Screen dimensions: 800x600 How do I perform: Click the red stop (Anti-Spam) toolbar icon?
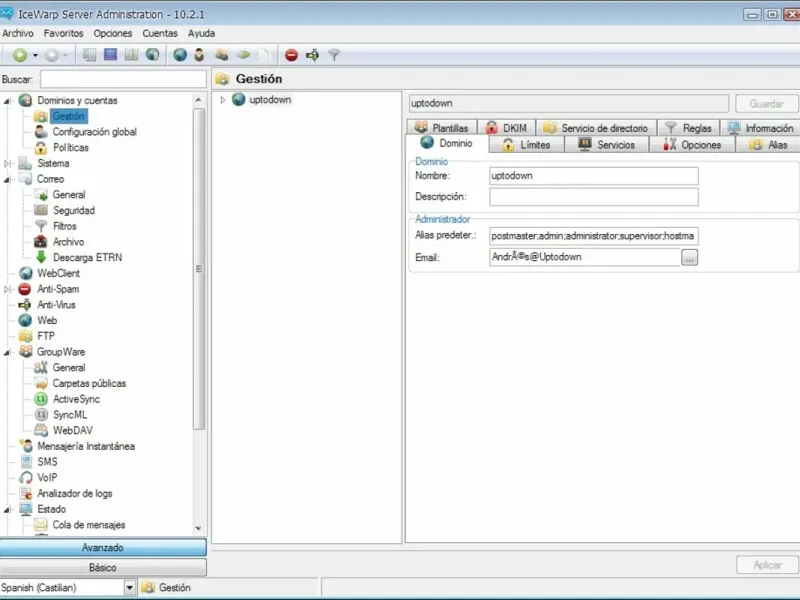tap(291, 55)
